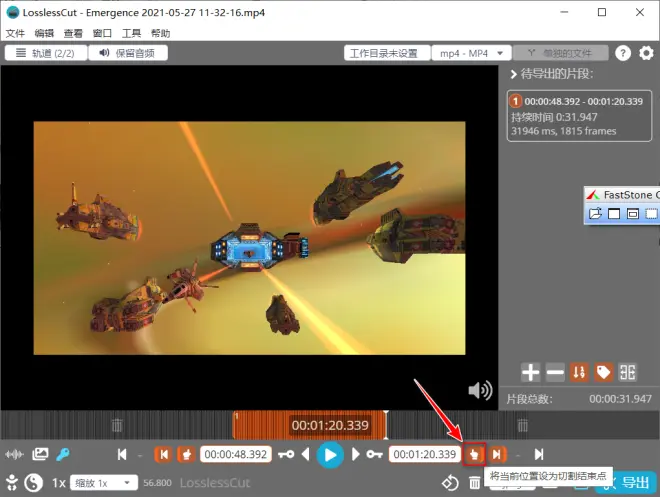Click the trash can delete source icon
This screenshot has height=497, width=660.
(474, 483)
